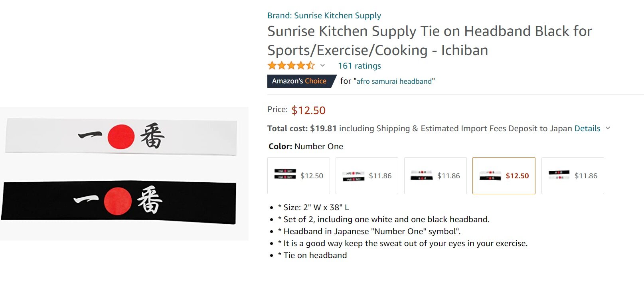Expand the total cost Details chevron

coord(608,128)
